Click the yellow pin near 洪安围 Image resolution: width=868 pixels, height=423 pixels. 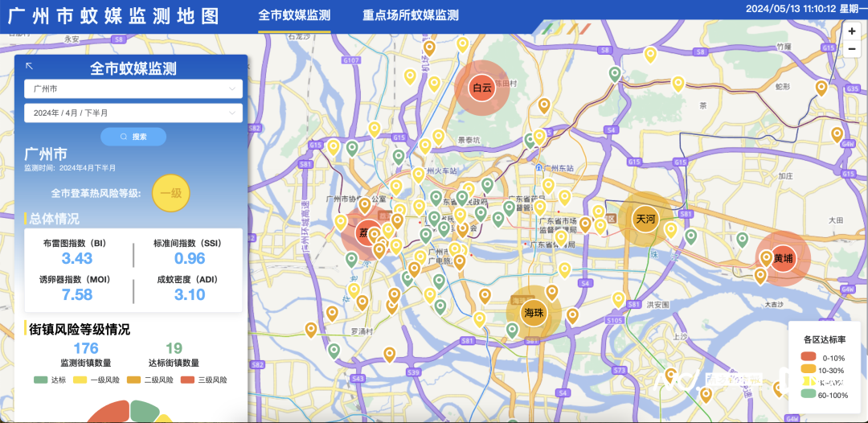click(x=618, y=299)
